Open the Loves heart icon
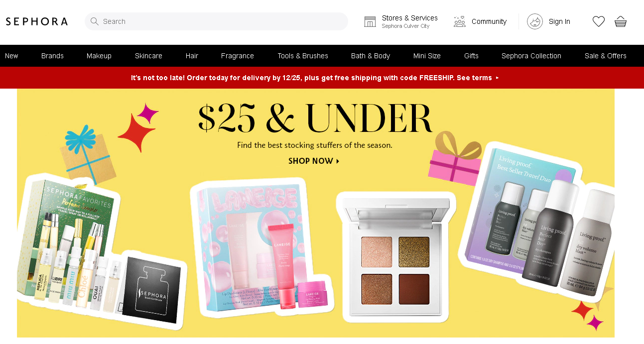Image resolution: width=644 pixels, height=344 pixels. pos(598,21)
